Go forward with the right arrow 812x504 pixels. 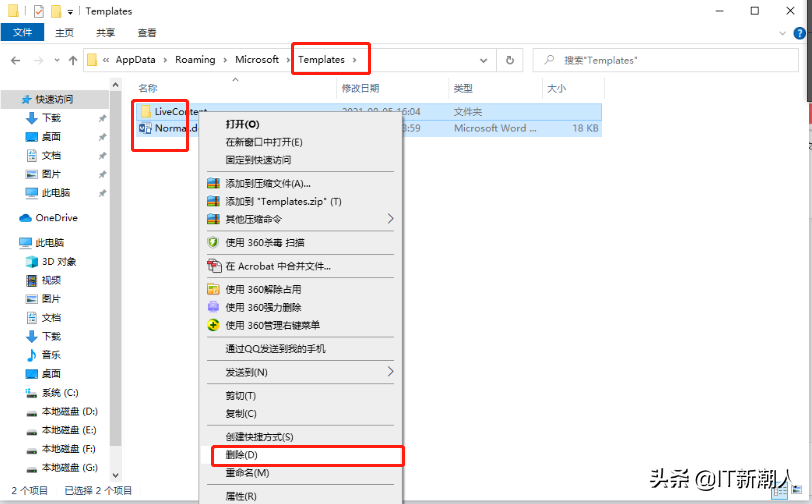38,60
